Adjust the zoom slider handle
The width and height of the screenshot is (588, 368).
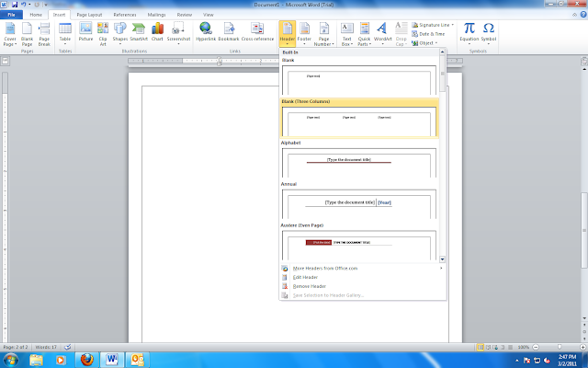point(560,348)
